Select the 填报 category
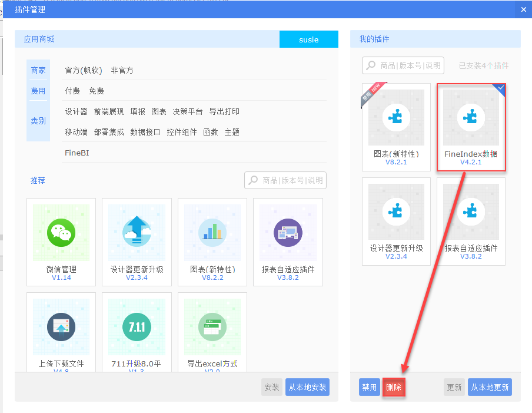Image resolution: width=532 pixels, height=413 pixels. pyautogui.click(x=138, y=111)
